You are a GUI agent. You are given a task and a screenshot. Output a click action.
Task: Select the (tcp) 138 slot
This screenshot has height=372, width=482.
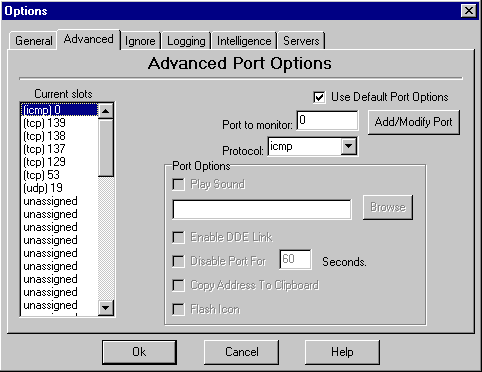point(60,136)
